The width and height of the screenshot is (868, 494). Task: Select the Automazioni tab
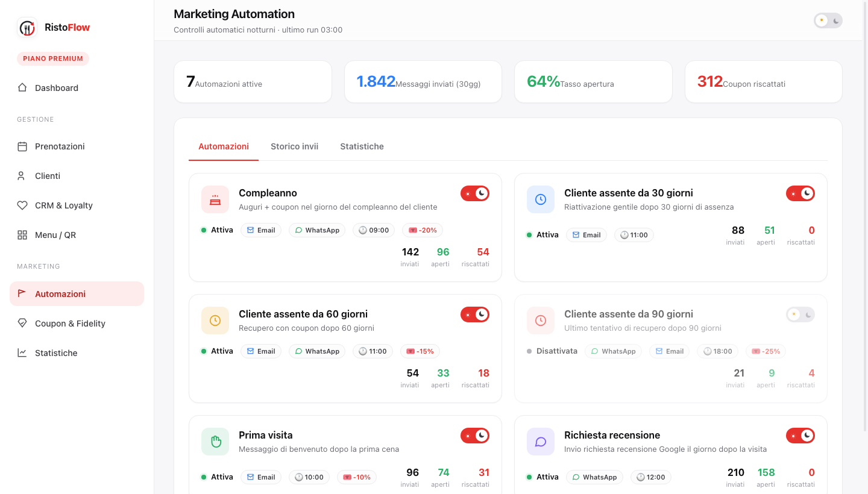[x=224, y=146]
